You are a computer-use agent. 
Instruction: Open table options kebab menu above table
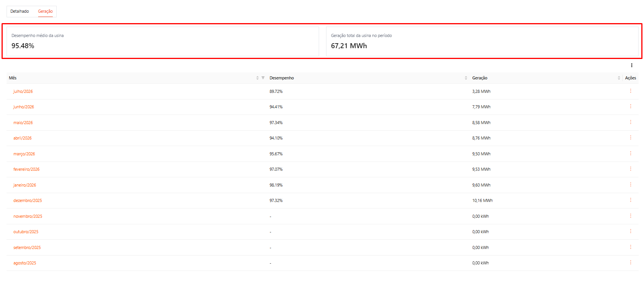pyautogui.click(x=632, y=66)
